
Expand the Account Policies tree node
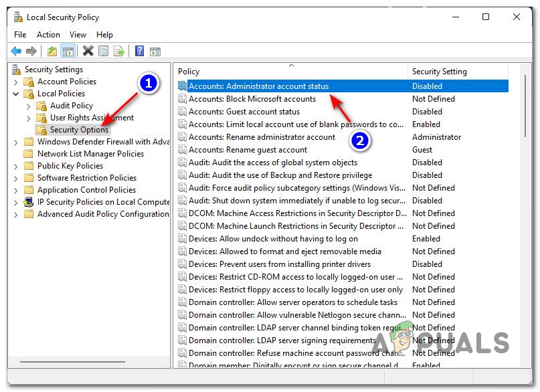coord(16,82)
